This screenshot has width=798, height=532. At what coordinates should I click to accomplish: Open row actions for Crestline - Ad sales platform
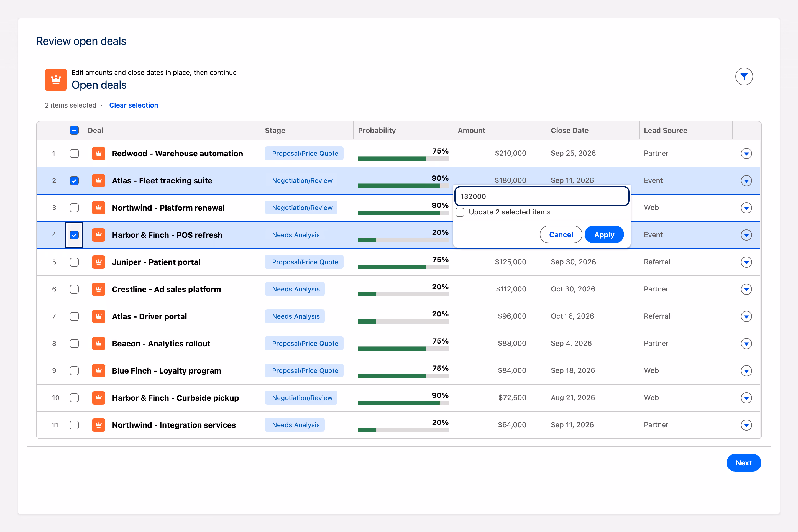pyautogui.click(x=746, y=289)
